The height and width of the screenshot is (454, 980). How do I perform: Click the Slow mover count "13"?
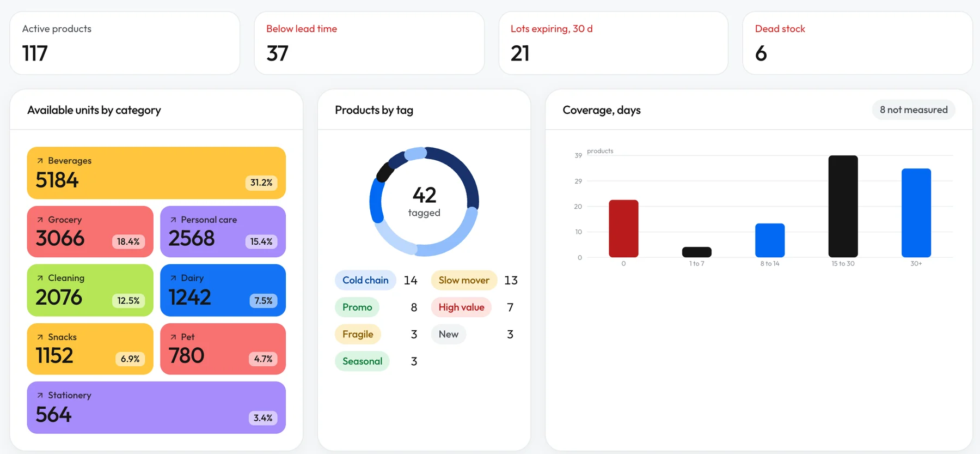coord(511,280)
